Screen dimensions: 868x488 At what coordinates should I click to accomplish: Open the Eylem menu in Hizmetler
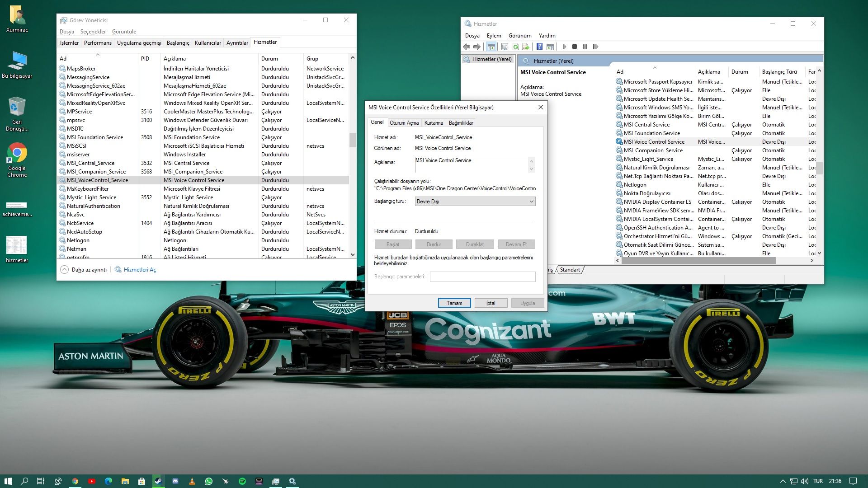[494, 36]
